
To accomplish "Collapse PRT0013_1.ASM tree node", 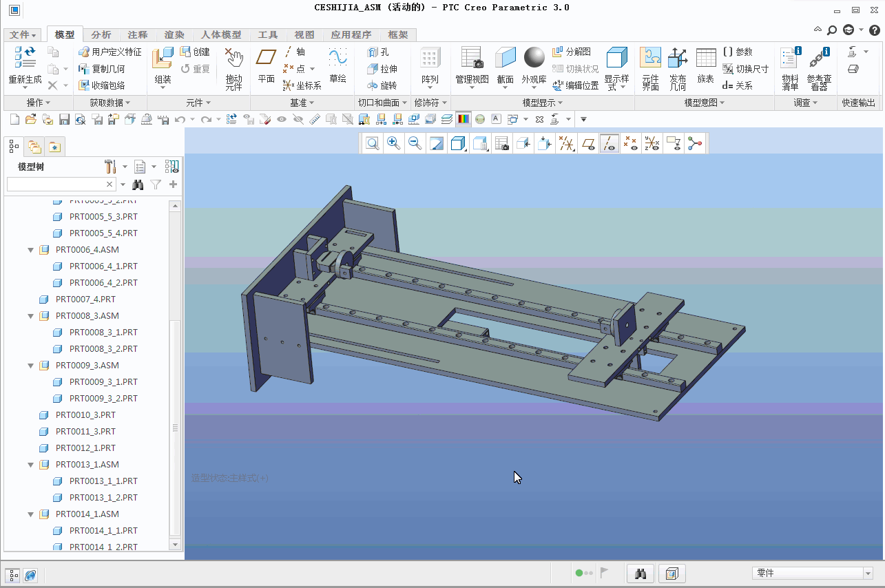I will click(31, 465).
